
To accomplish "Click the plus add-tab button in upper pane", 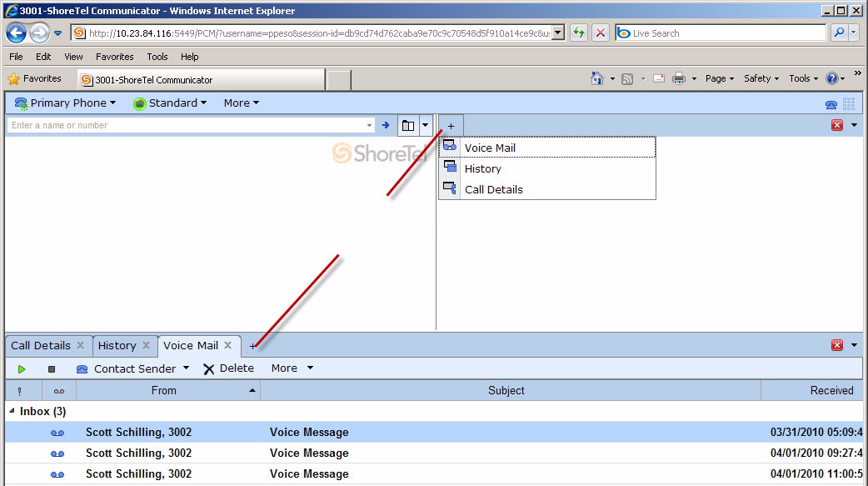I will pos(451,127).
